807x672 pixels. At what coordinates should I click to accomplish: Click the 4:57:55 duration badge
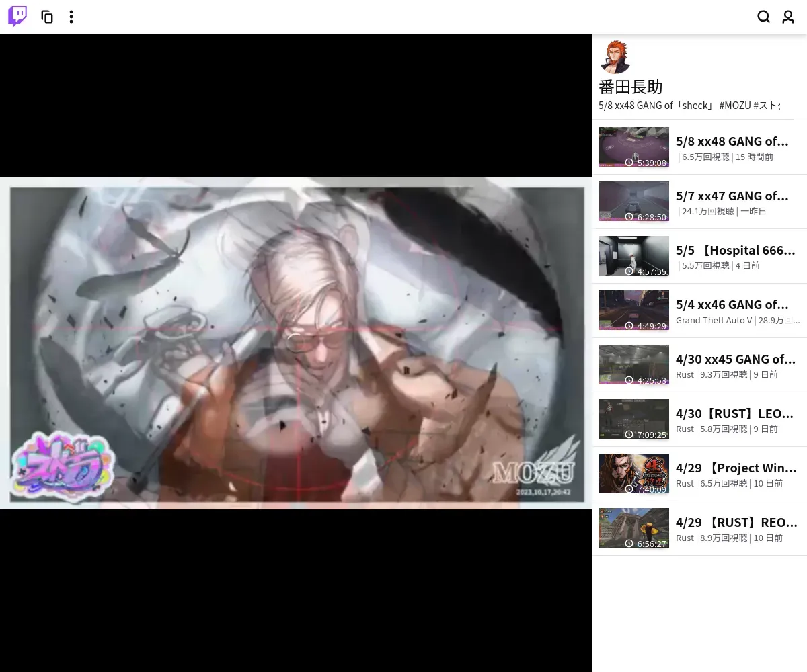tap(646, 271)
